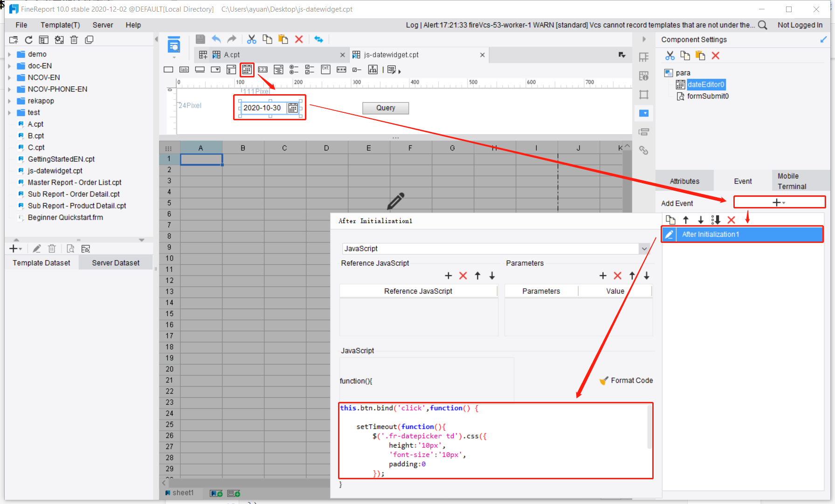The width and height of the screenshot is (835, 504).
Task: Open the Add Event plus dropdown
Action: tap(779, 202)
